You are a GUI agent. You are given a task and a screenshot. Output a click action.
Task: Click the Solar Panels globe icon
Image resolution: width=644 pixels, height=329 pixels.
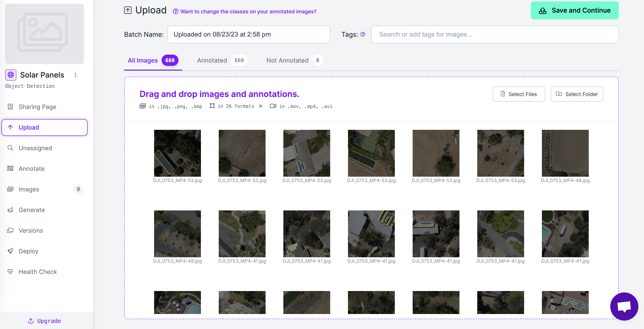pos(11,75)
